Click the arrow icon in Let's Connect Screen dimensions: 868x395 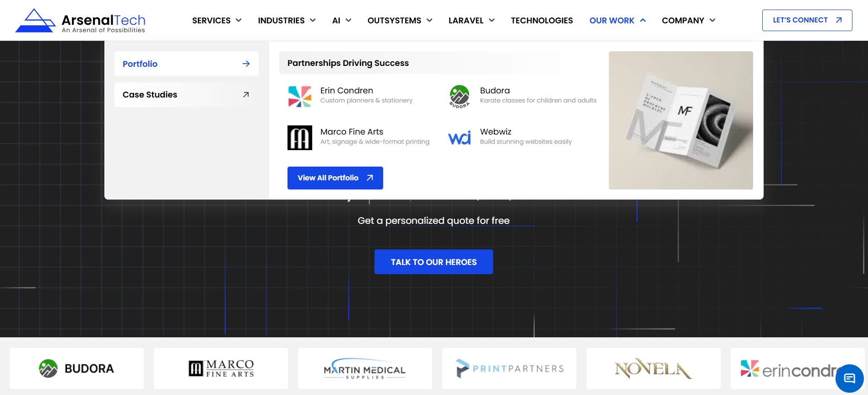tap(839, 20)
